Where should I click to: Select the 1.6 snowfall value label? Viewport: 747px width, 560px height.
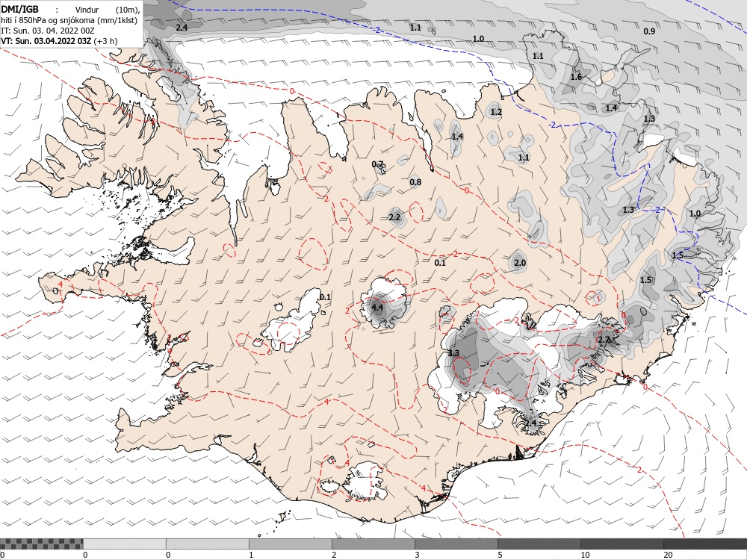point(576,77)
